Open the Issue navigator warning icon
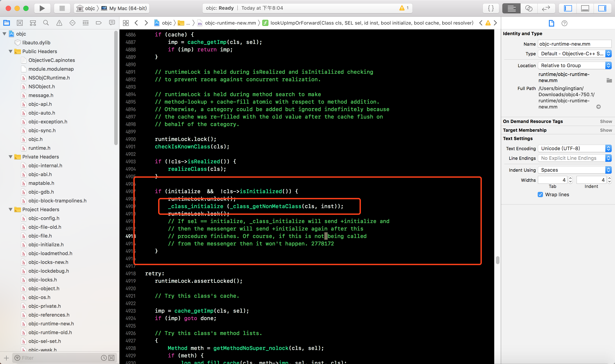The image size is (615, 364). 59,23
